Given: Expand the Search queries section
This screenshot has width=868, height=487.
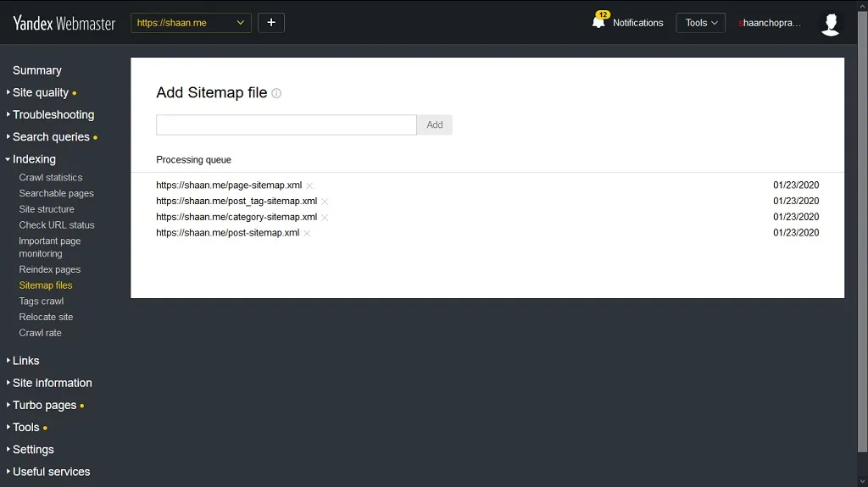Looking at the screenshot, I should (x=51, y=136).
